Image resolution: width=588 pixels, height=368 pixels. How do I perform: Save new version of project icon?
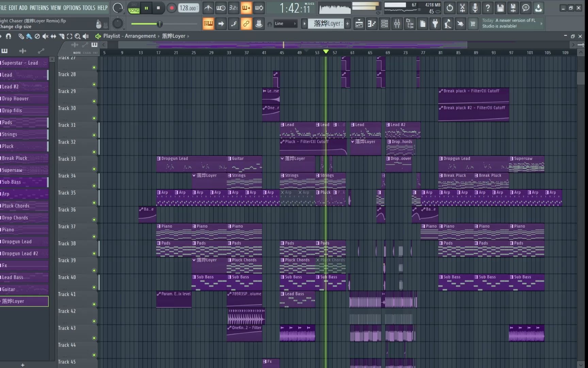(x=513, y=8)
